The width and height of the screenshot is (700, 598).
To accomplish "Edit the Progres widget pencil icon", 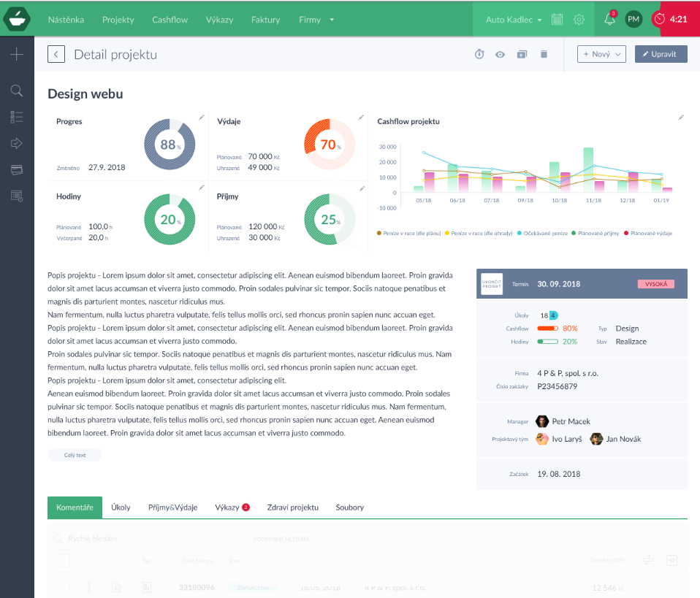I will coord(202,117).
